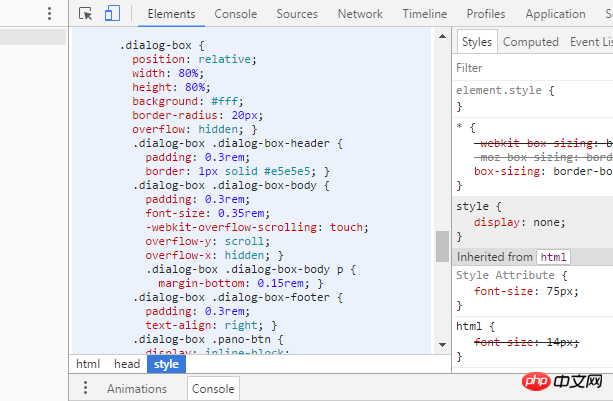Activate the inspect element picker icon

click(x=85, y=14)
